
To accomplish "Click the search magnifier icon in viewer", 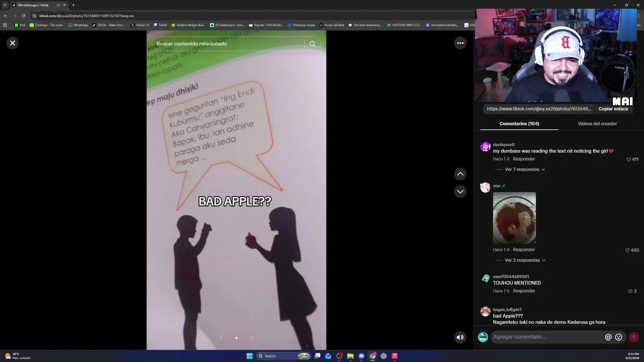I will (x=312, y=44).
